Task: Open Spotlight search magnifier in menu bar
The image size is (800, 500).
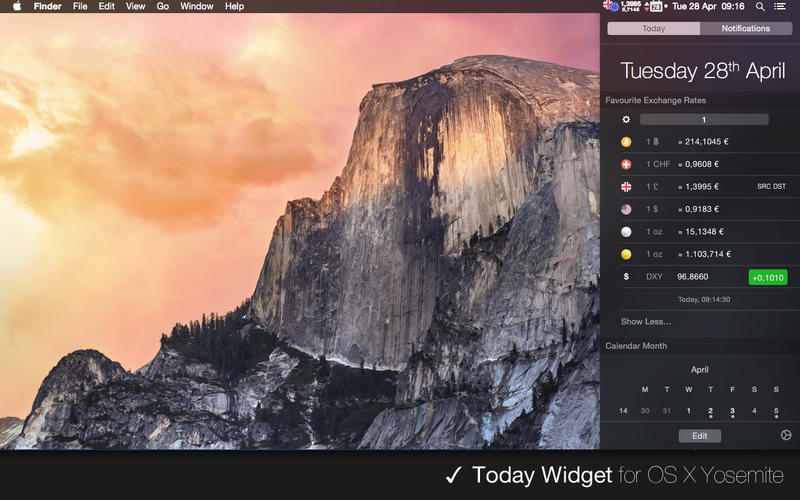Action: [760, 7]
